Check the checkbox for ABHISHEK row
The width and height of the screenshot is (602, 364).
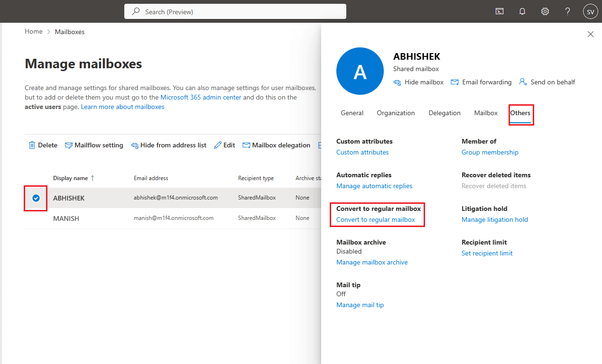(x=36, y=198)
